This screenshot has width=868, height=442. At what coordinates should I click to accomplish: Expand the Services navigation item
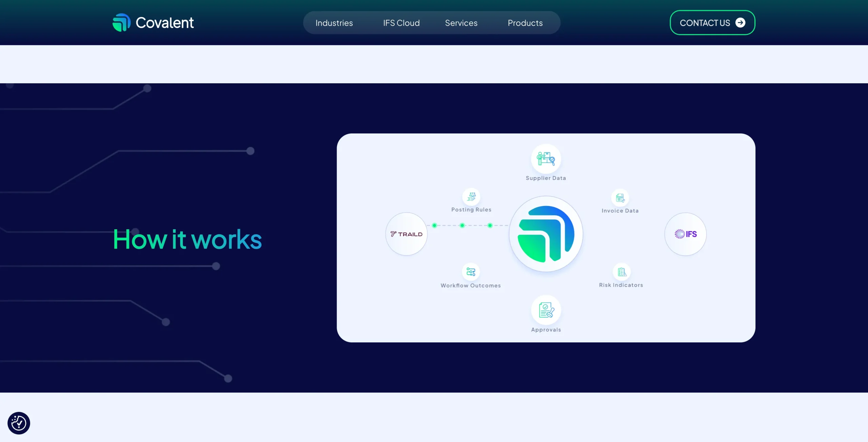coord(461,23)
